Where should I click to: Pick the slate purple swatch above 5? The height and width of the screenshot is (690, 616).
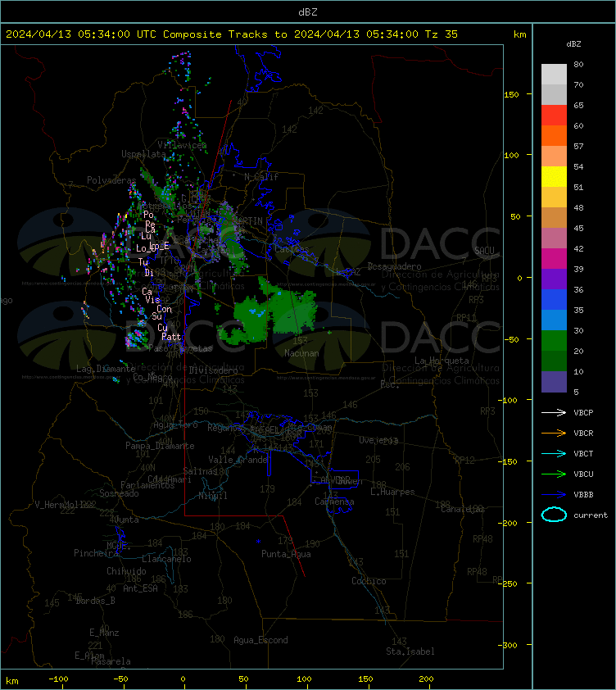pyautogui.click(x=554, y=382)
